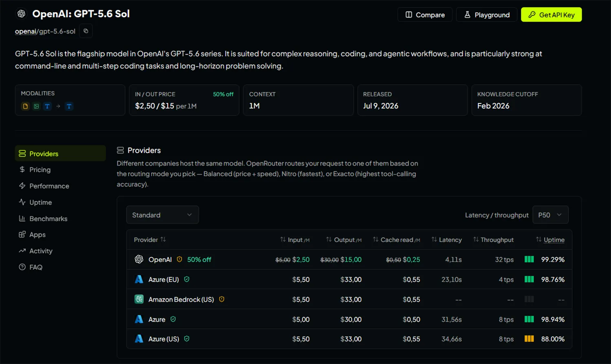This screenshot has height=364, width=611.
Task: Click the file modality icon under Modalities
Action: [25, 106]
